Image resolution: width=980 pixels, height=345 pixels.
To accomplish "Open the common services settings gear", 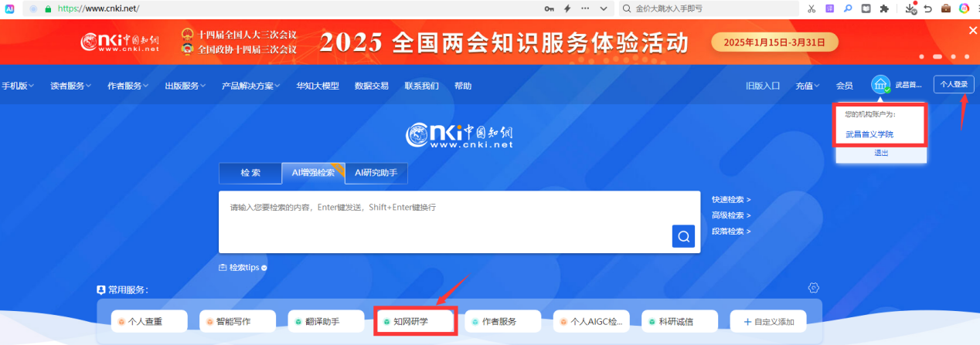I will [813, 288].
